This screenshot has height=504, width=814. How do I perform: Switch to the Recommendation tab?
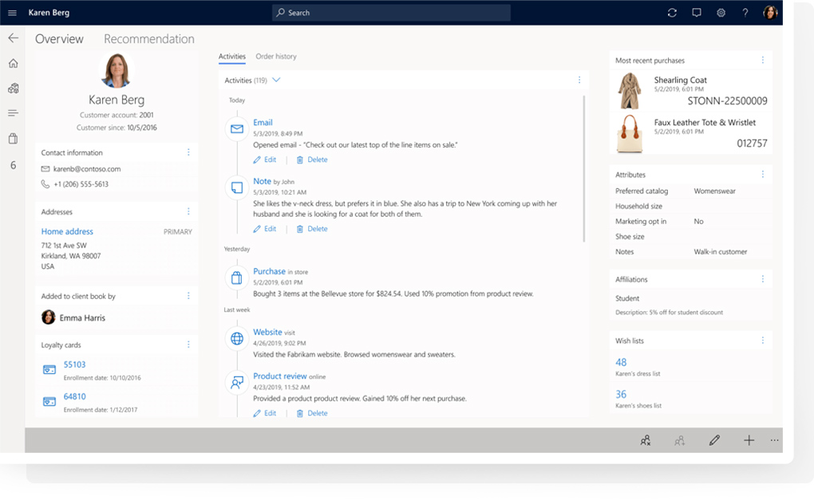click(x=149, y=39)
